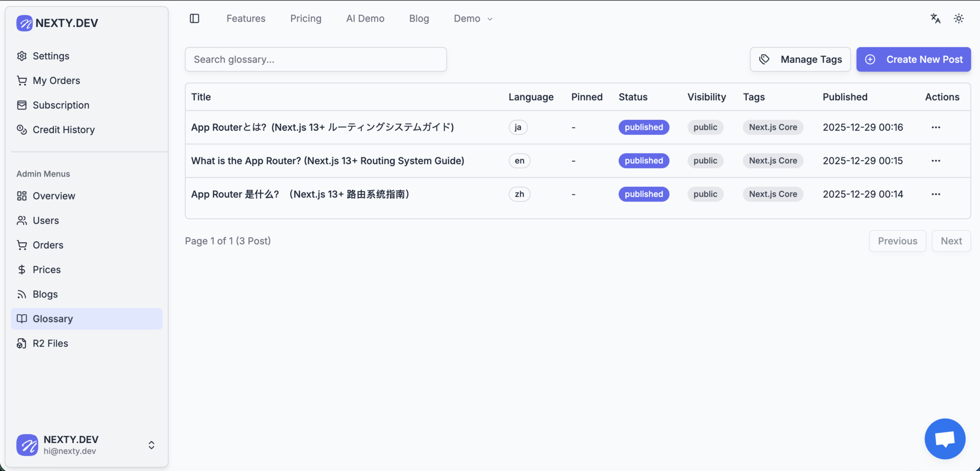Screen dimensions: 980x471
Task: Click the Manage Tags button
Action: tap(800, 59)
